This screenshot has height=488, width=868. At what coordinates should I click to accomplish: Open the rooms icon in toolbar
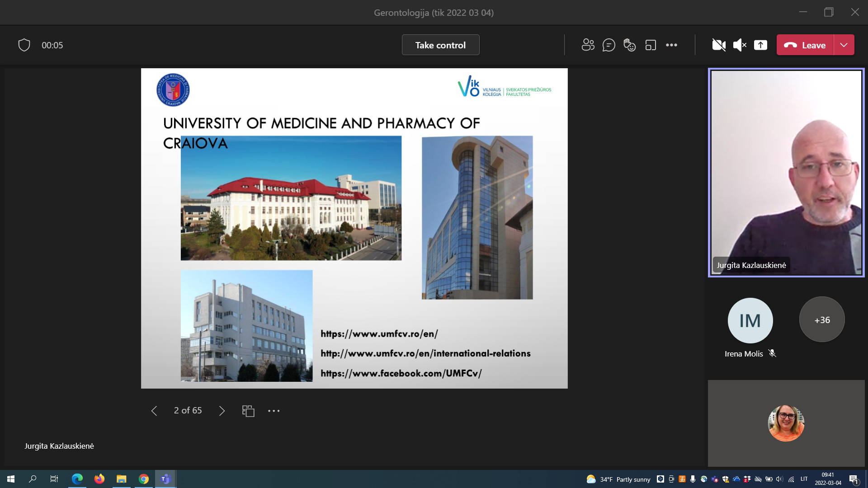651,45
